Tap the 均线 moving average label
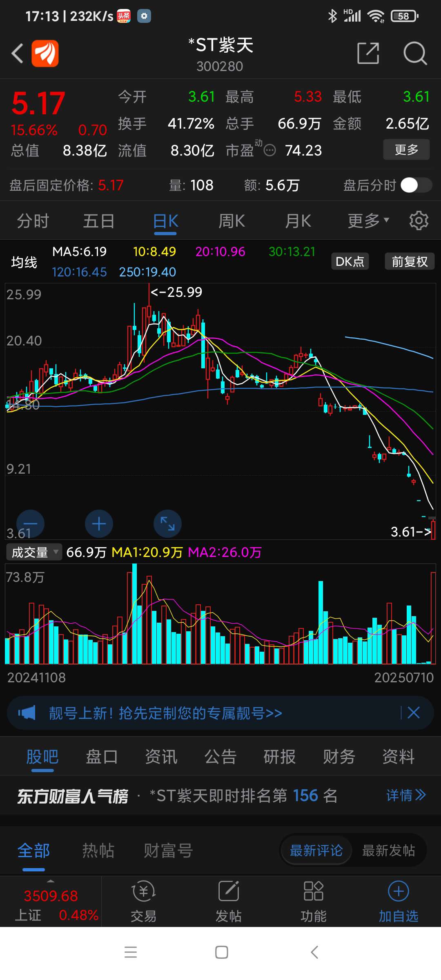 tap(24, 262)
